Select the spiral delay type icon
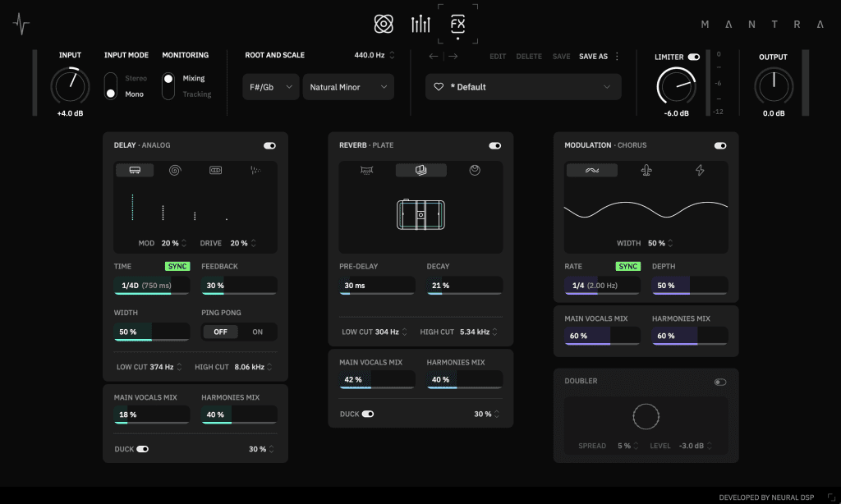The height and width of the screenshot is (504, 841). click(174, 171)
